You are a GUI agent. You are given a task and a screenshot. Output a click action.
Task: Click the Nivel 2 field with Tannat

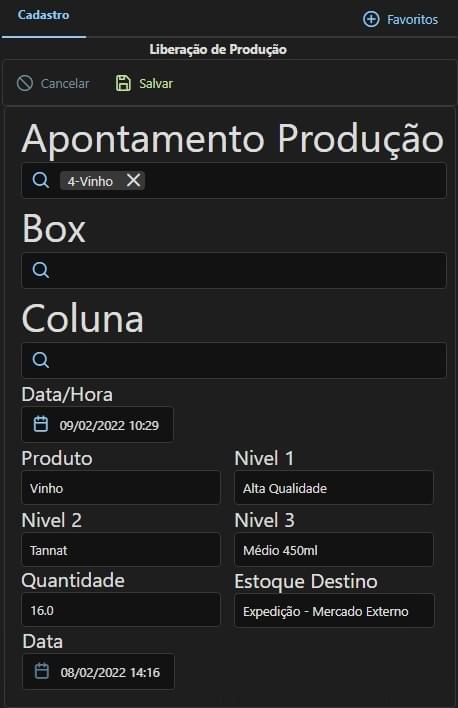(121, 550)
